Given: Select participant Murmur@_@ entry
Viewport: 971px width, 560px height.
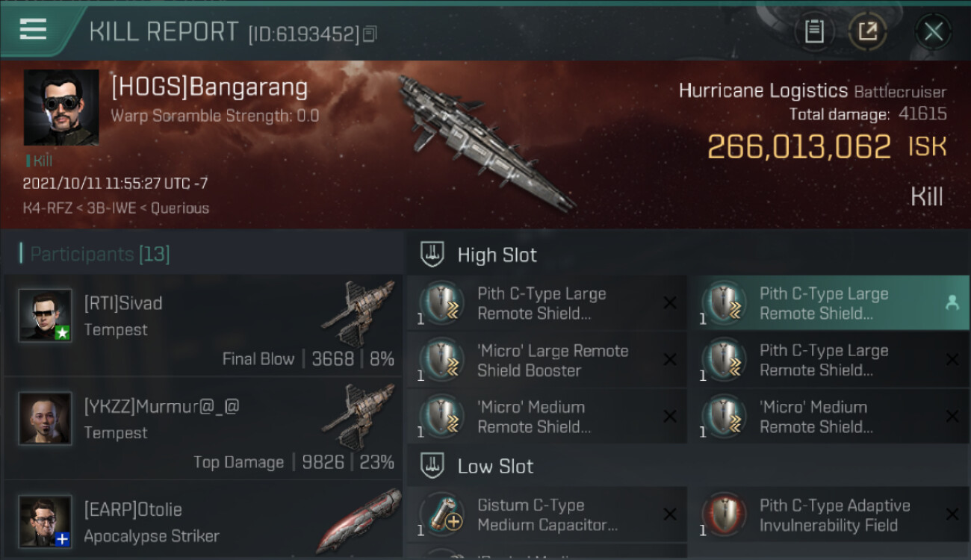Looking at the screenshot, I should pyautogui.click(x=203, y=429).
